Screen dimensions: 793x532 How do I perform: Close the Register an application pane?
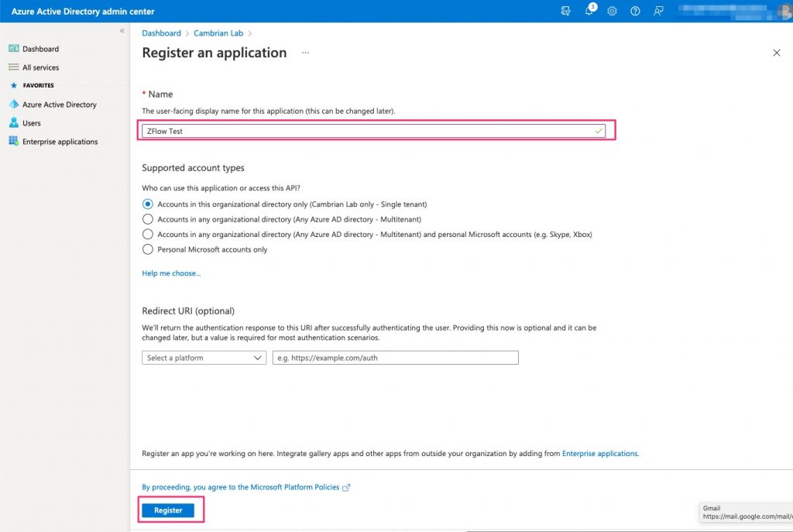click(x=777, y=53)
